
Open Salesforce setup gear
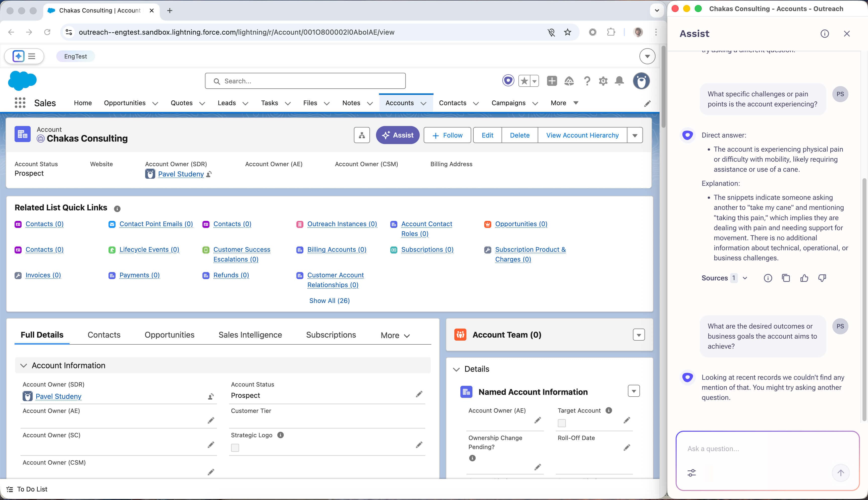(x=603, y=81)
